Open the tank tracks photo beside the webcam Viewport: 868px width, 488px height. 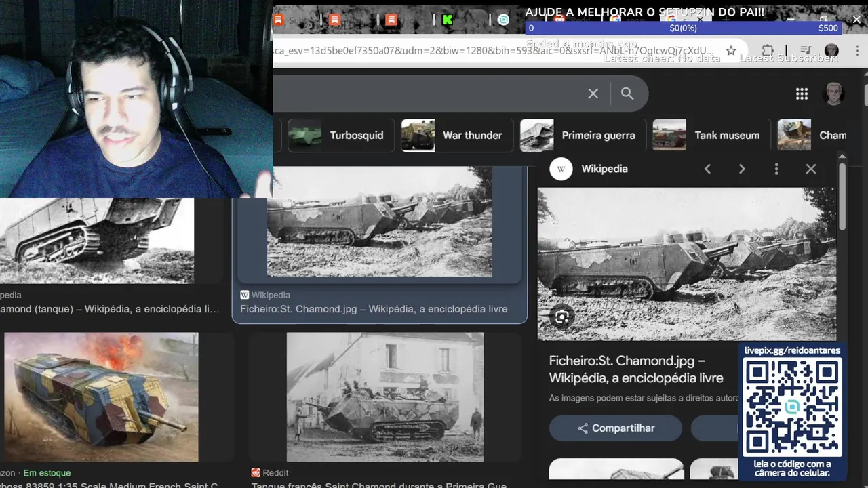click(x=97, y=241)
